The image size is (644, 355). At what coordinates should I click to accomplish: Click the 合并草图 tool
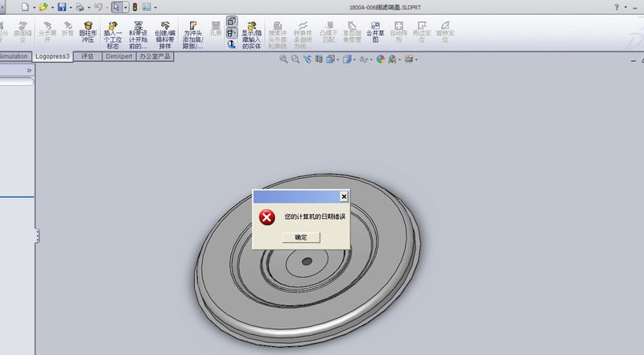tap(375, 32)
